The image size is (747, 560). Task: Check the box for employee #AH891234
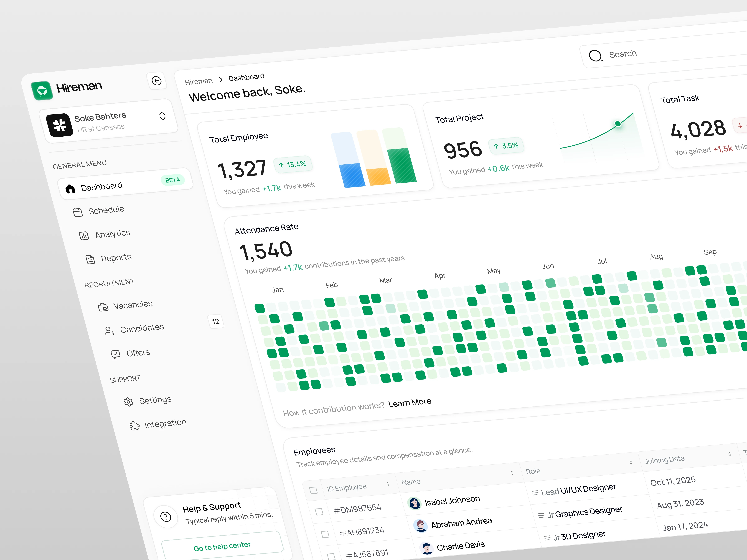tap(325, 534)
